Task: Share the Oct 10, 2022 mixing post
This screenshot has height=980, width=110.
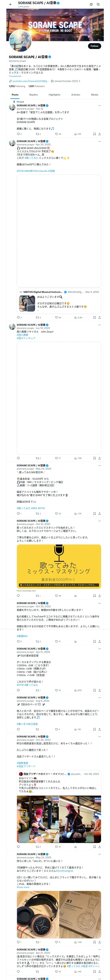Action: click(x=99, y=596)
